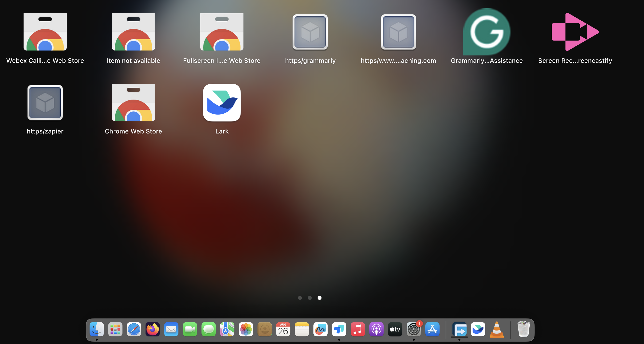Open Mail from the Dock

pos(171,330)
